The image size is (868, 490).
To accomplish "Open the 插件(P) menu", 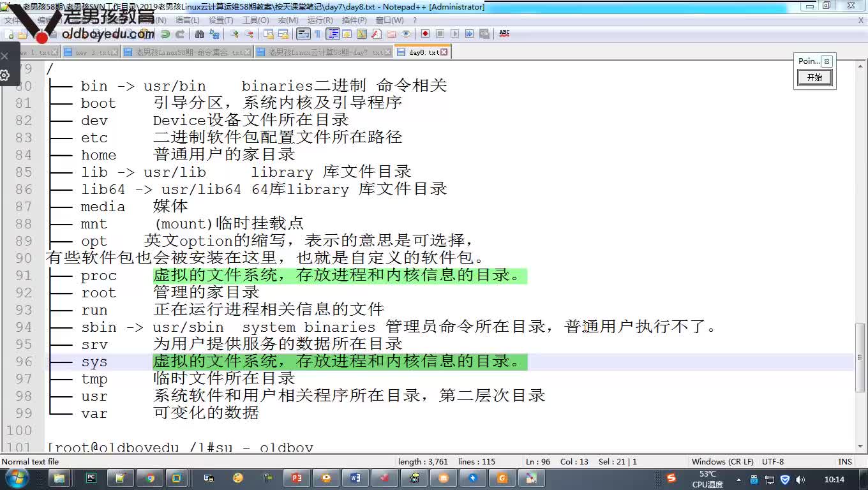I will (x=354, y=20).
